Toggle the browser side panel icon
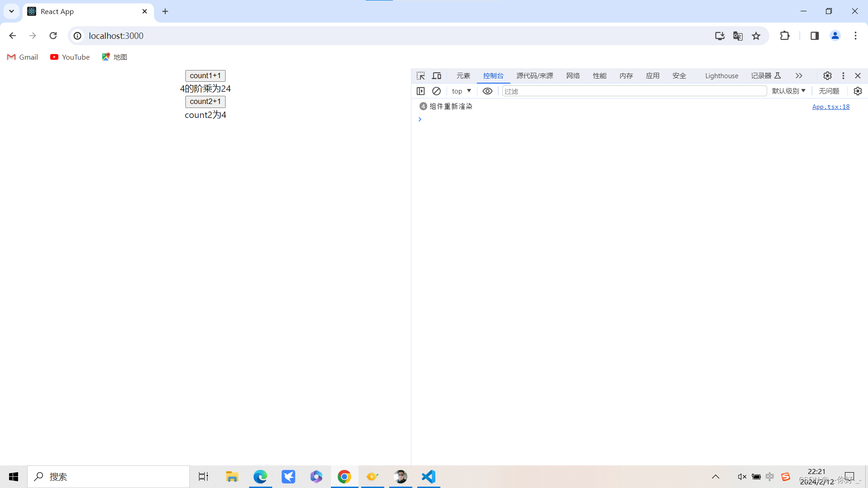868x488 pixels. pyautogui.click(x=815, y=36)
